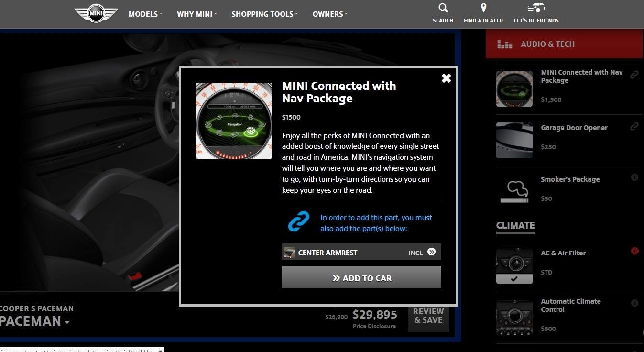Click the red info icon for AC & Air Filter

635,251
